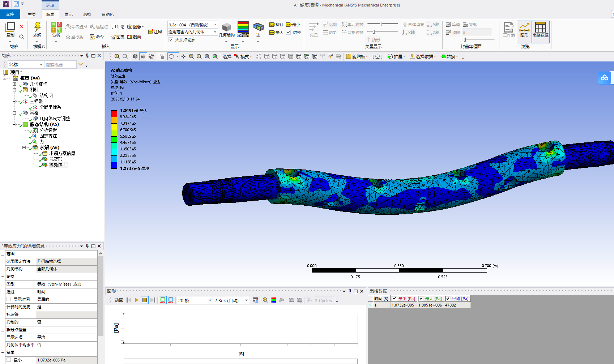
Task: Activate the 探针 probe tool
Action: pyautogui.click(x=276, y=25)
